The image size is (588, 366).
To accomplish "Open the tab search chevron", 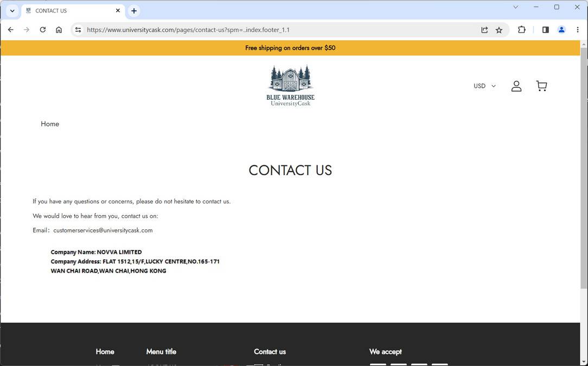I will coord(12,10).
